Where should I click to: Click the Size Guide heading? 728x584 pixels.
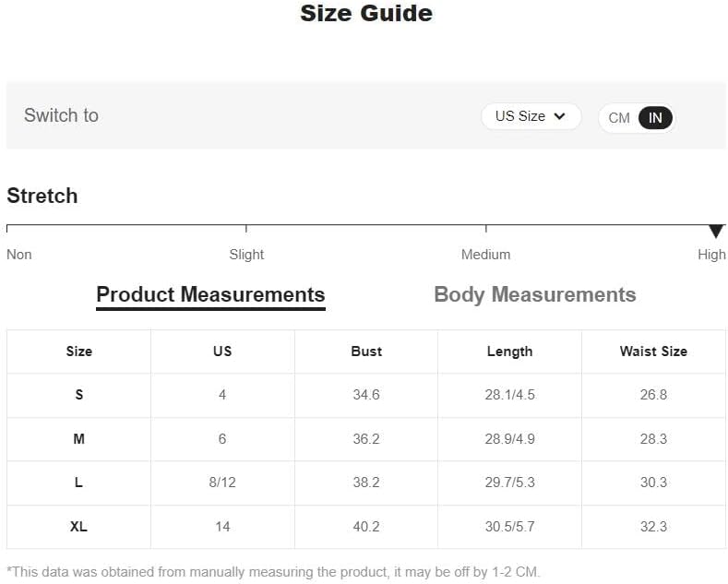(366, 14)
